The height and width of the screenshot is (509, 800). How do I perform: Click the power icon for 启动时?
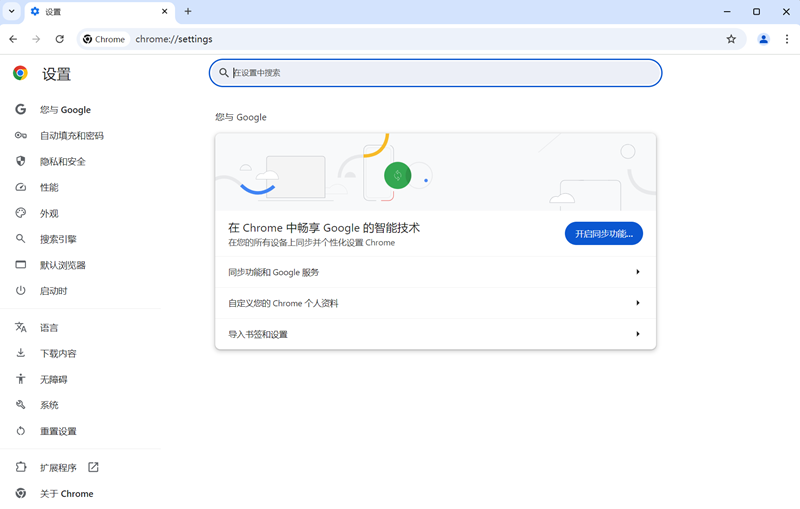click(20, 291)
